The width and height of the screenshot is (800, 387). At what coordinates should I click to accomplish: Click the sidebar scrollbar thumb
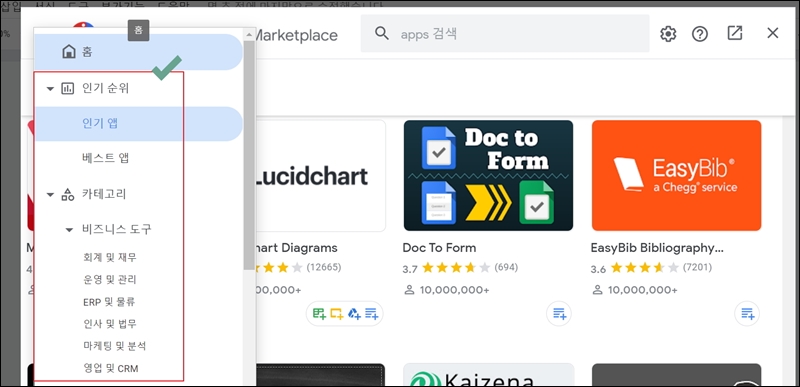pos(249,154)
